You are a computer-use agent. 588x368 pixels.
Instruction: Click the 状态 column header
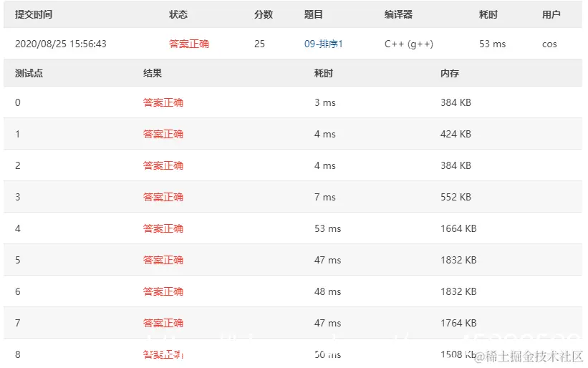tap(178, 14)
